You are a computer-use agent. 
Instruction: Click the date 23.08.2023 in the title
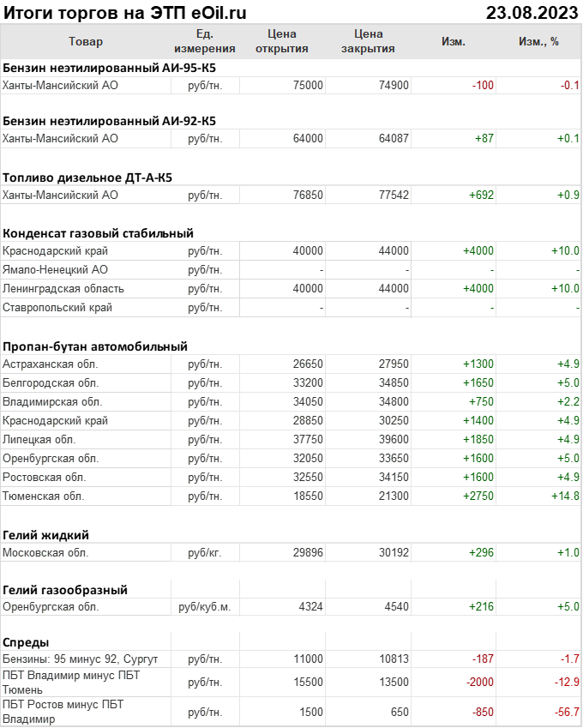pyautogui.click(x=532, y=13)
